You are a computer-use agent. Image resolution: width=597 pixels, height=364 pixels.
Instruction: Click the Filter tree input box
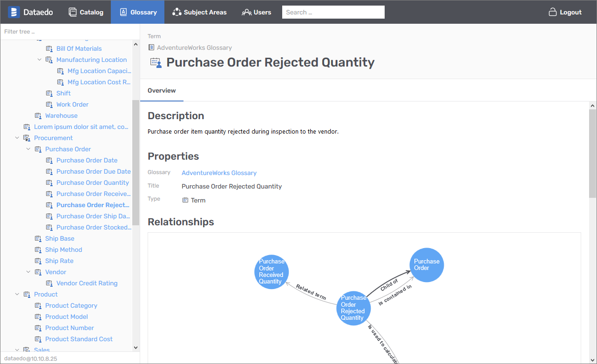[x=70, y=32]
